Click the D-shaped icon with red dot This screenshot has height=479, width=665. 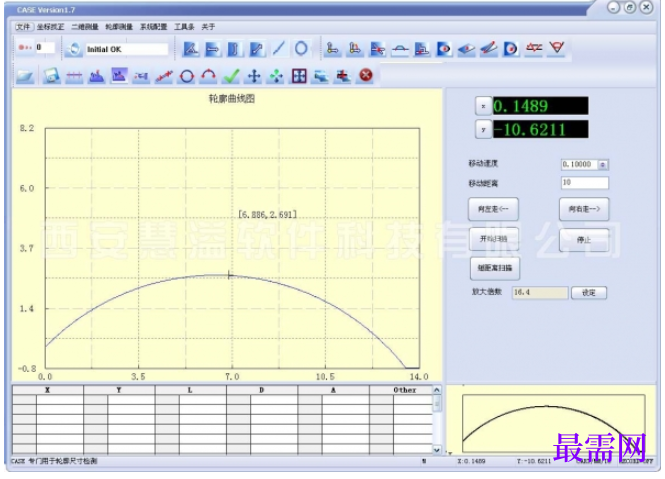(511, 49)
